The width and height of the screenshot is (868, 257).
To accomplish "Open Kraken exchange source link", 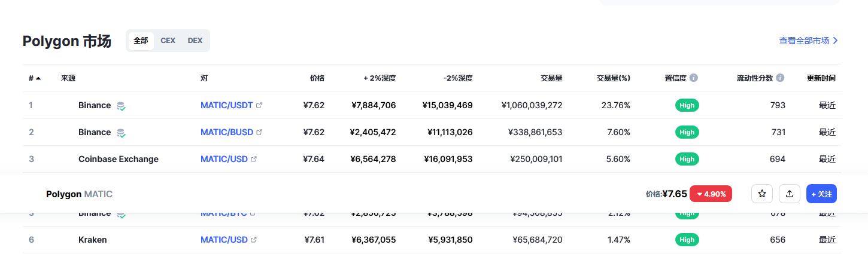I will pyautogui.click(x=92, y=240).
